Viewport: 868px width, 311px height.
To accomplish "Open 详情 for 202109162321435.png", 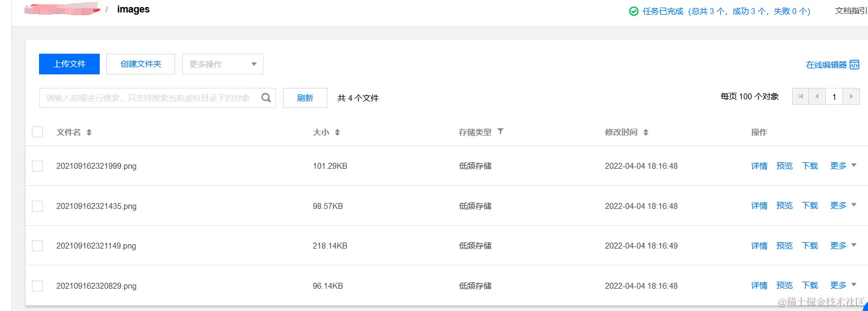I will (x=759, y=206).
